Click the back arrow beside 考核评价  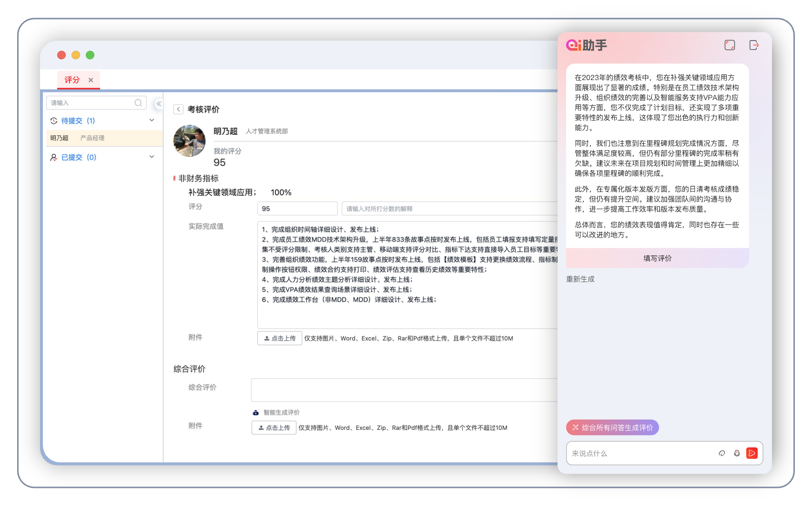pyautogui.click(x=178, y=110)
